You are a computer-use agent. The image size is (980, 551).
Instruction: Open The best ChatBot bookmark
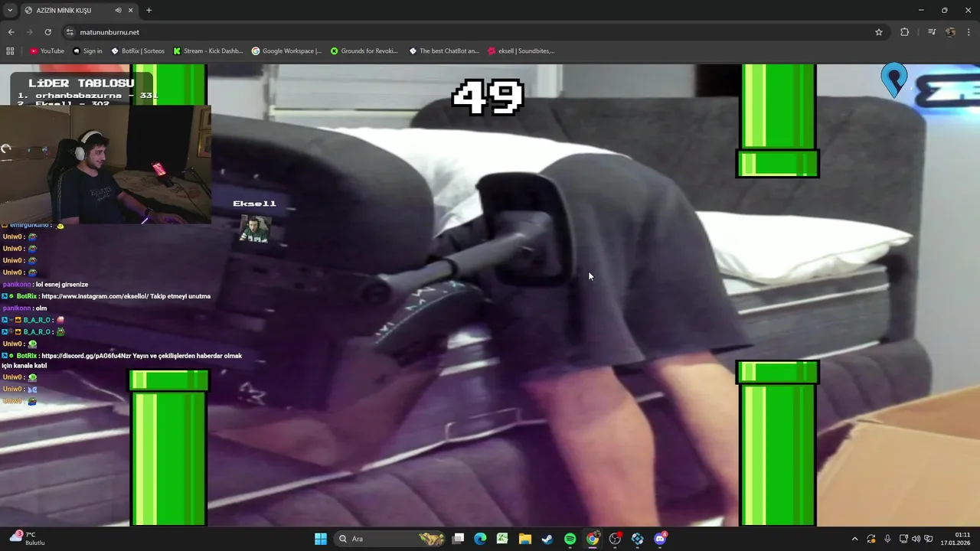444,51
